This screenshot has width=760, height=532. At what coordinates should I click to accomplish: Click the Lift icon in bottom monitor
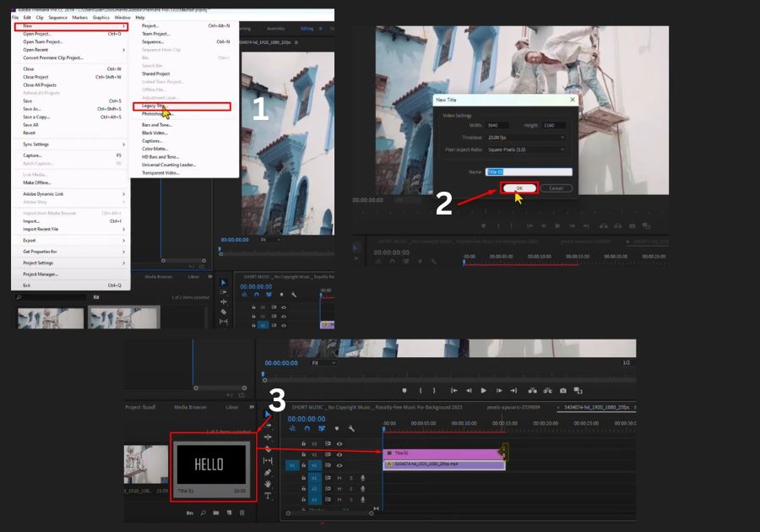click(x=532, y=390)
